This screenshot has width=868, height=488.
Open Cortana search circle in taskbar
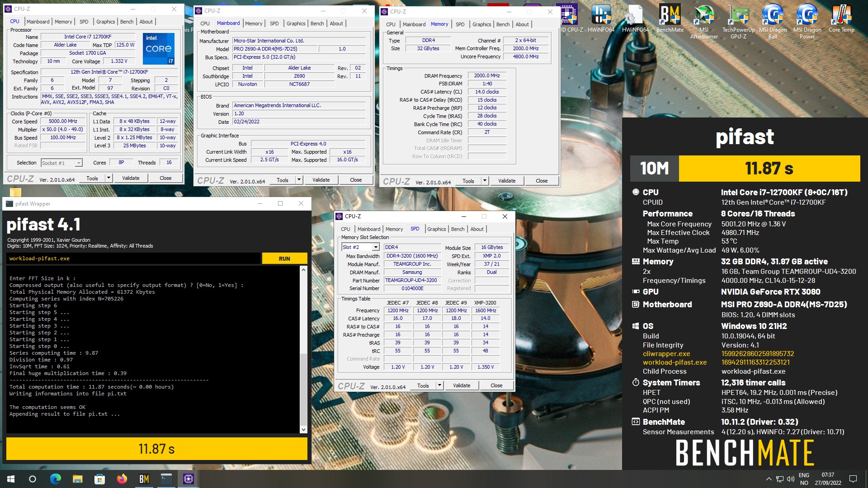click(33, 479)
